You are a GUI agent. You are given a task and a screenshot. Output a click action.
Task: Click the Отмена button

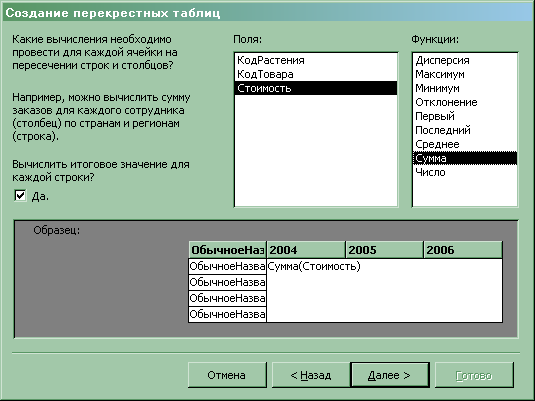[227, 375]
